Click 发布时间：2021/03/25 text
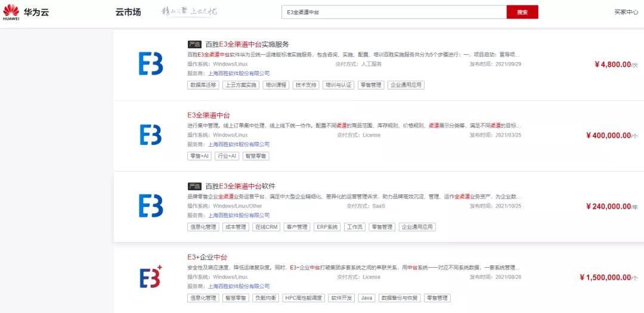 pyautogui.click(x=496, y=135)
